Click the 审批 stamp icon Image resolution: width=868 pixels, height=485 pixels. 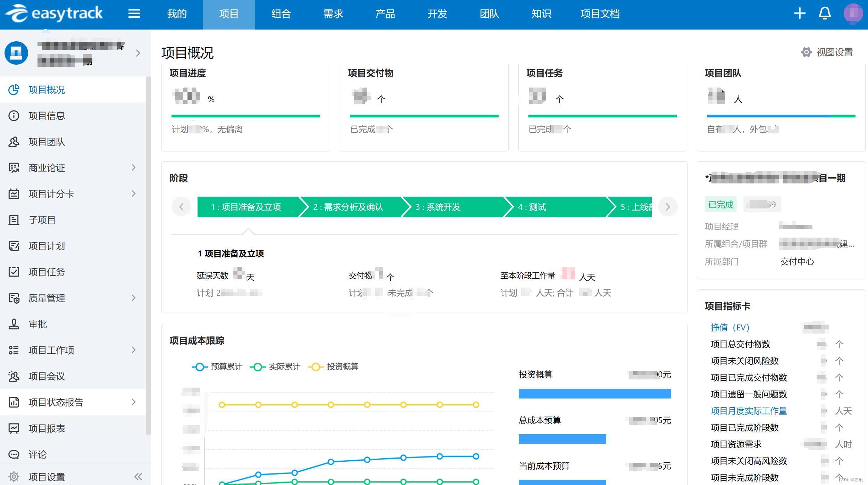pos(14,324)
